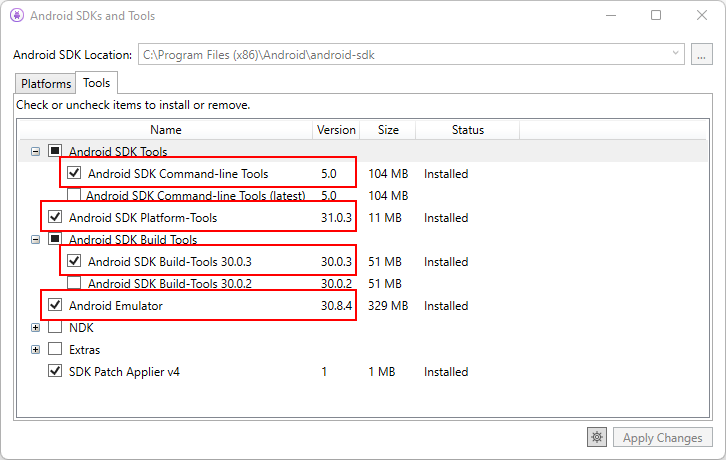Select the SDK Patch Applier v4 label
This screenshot has width=726, height=460.
124,372
